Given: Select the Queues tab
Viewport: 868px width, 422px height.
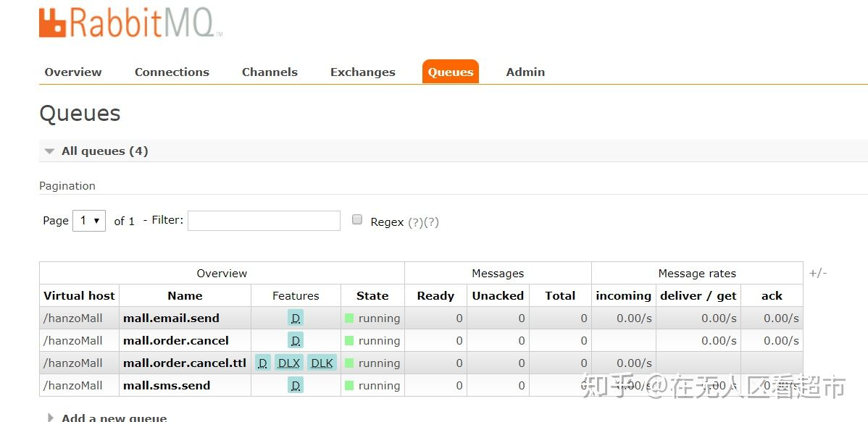Looking at the screenshot, I should (x=451, y=72).
